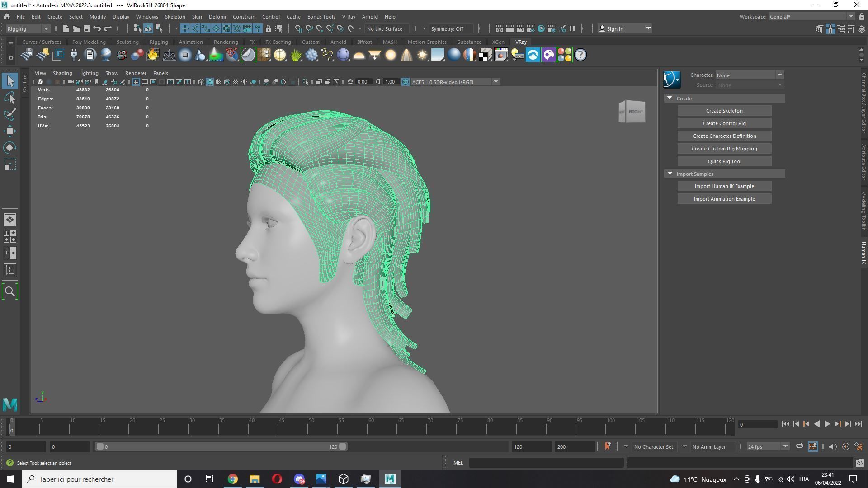This screenshot has width=868, height=488.
Task: Click the VRay dome light shelf icon
Action: [x=359, y=55]
